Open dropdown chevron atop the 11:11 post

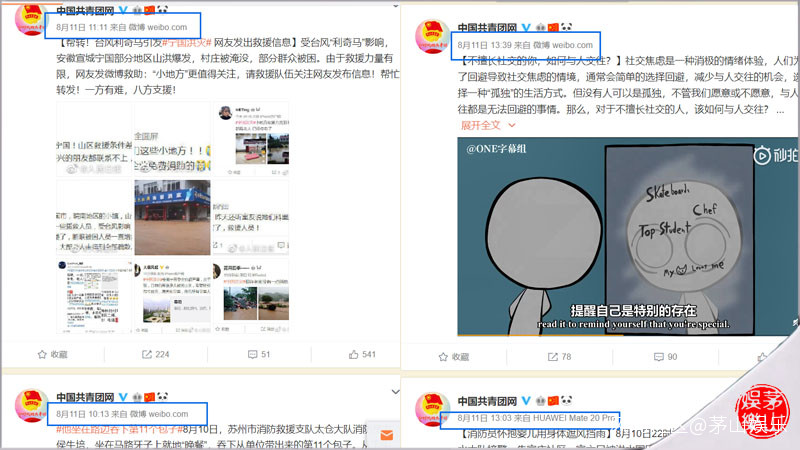[395, 6]
